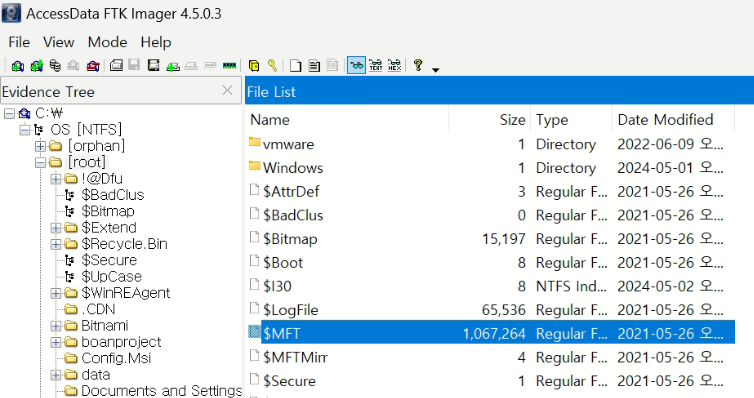Open the Mode menu

107,42
